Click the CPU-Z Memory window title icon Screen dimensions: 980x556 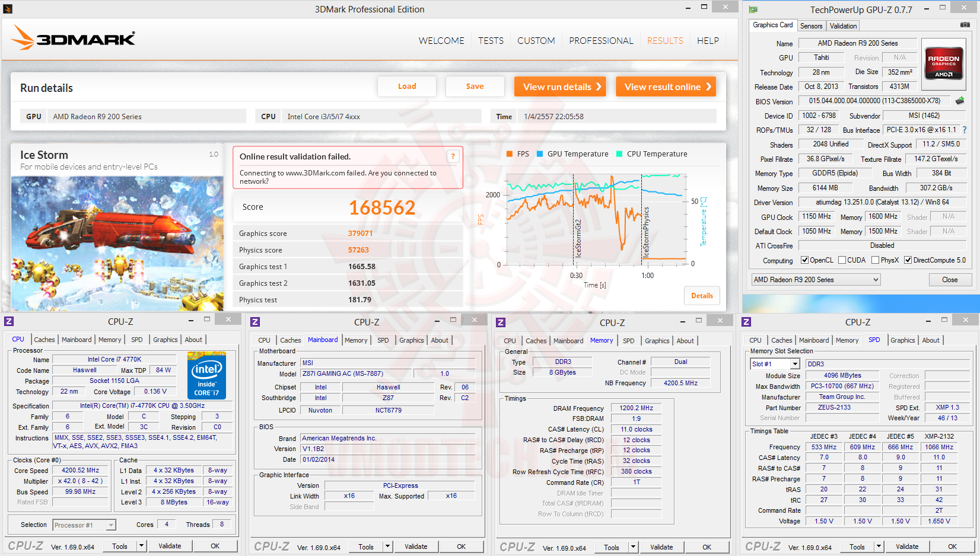[x=501, y=322]
